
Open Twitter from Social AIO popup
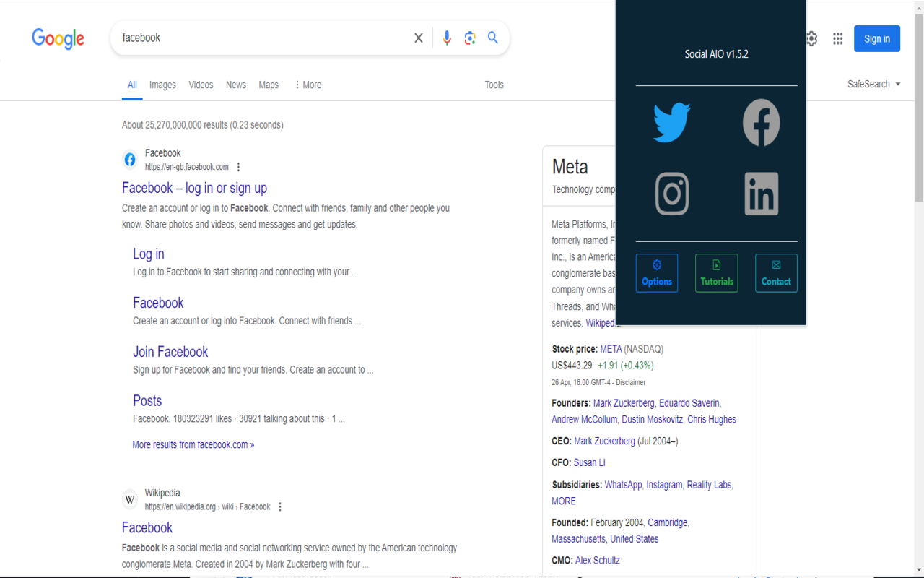click(671, 122)
